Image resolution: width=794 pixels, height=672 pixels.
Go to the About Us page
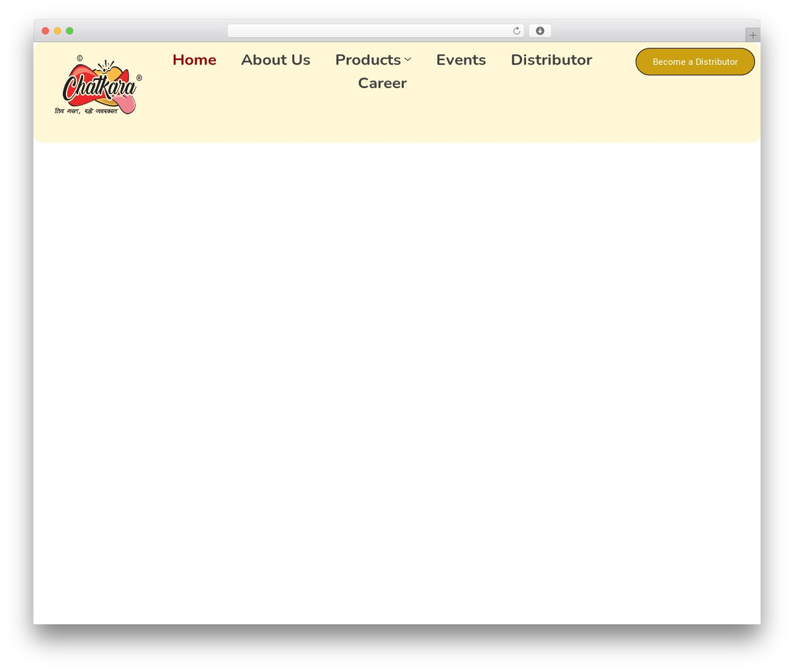click(x=275, y=60)
